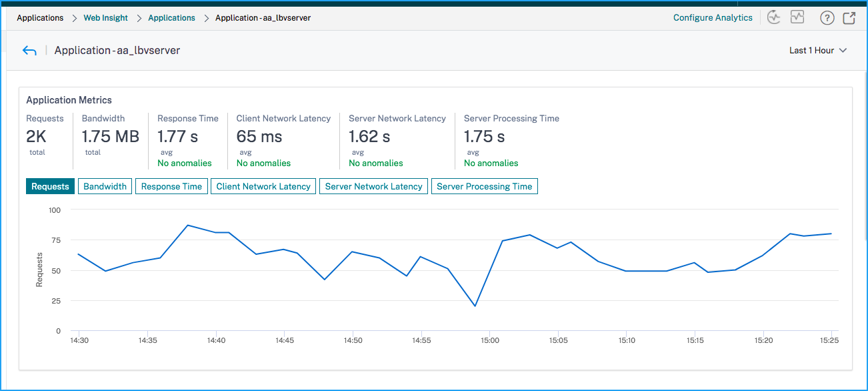Go back using the left arrow icon
Image resolution: width=868 pixels, height=391 pixels.
point(29,51)
